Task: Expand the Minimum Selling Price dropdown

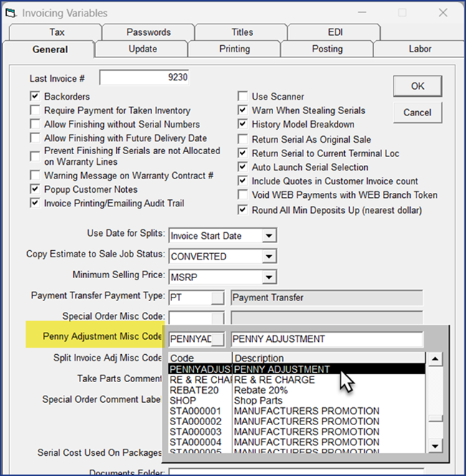Action: coord(269,277)
